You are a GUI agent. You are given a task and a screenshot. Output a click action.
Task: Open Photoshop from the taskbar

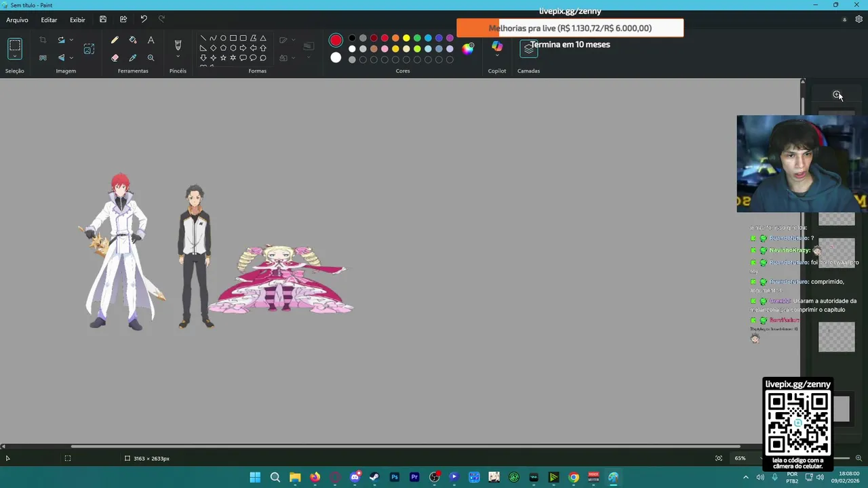click(x=395, y=477)
